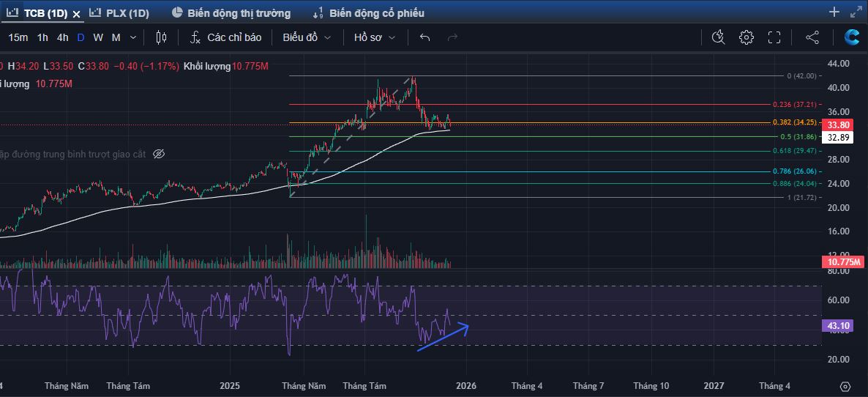The image size is (868, 397).
Task: Select the 0 (42.00) Fibonacci level label
Action: click(x=801, y=76)
